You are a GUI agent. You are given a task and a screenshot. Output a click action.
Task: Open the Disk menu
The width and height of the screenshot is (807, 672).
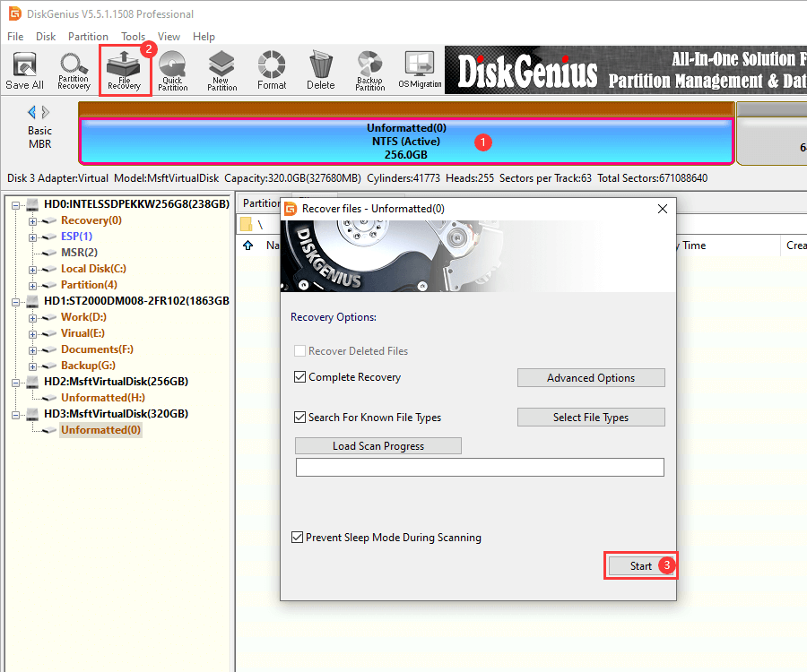tap(46, 37)
